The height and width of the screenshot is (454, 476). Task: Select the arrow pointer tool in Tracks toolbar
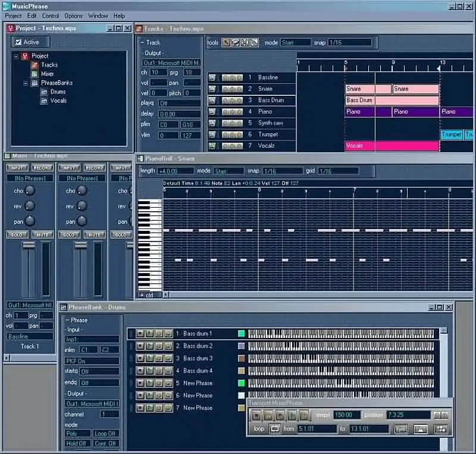click(226, 42)
